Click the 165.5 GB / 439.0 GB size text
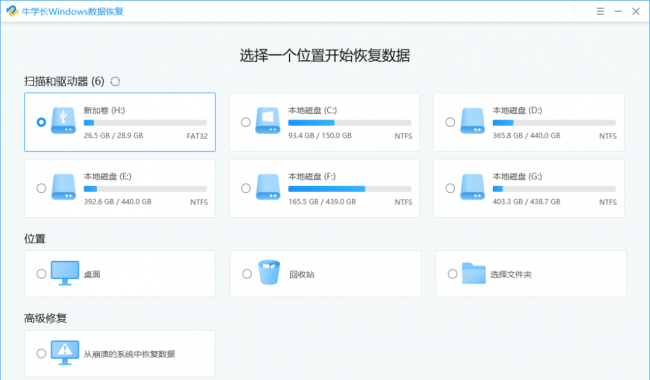The image size is (650, 380). 322,202
